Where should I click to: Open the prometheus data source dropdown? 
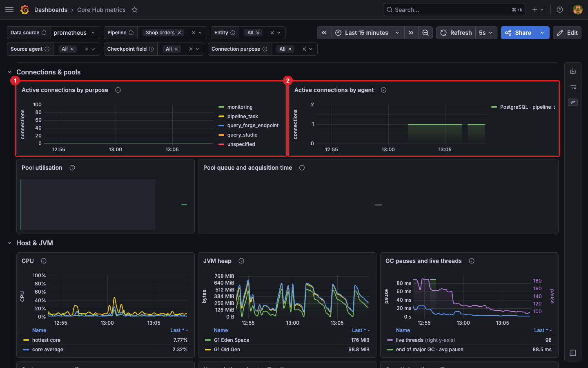click(x=75, y=33)
